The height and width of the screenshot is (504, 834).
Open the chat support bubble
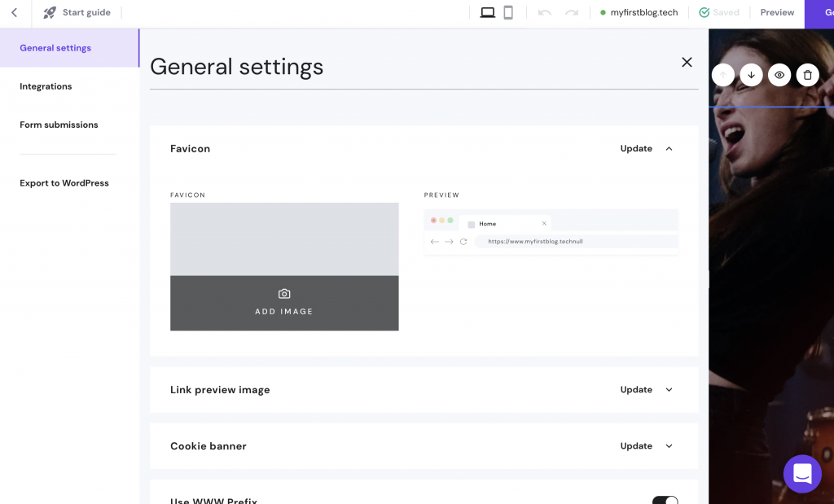pyautogui.click(x=802, y=473)
